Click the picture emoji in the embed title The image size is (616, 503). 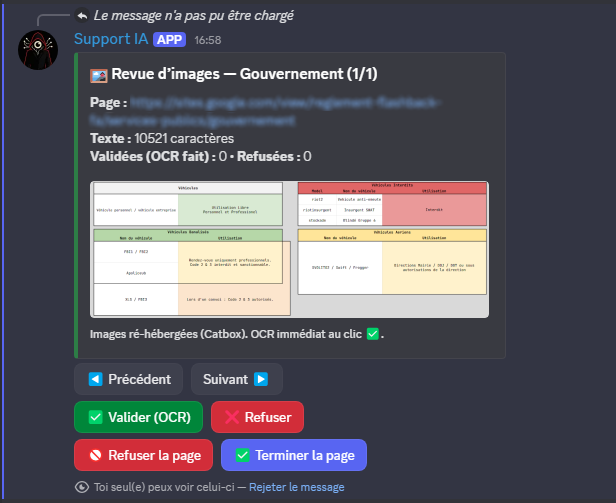coord(99,75)
